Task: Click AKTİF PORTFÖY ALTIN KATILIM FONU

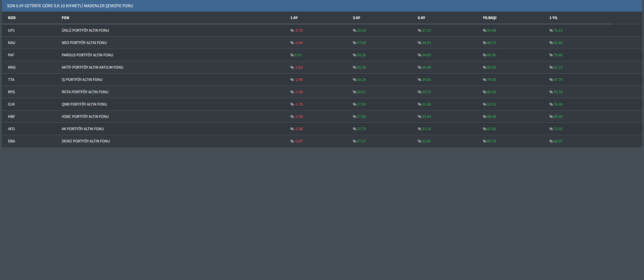Action: point(92,67)
